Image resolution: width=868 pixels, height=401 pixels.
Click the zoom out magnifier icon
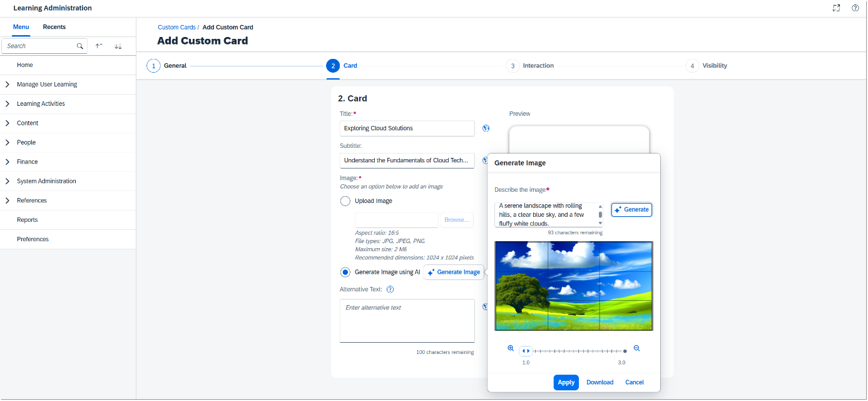click(x=636, y=348)
